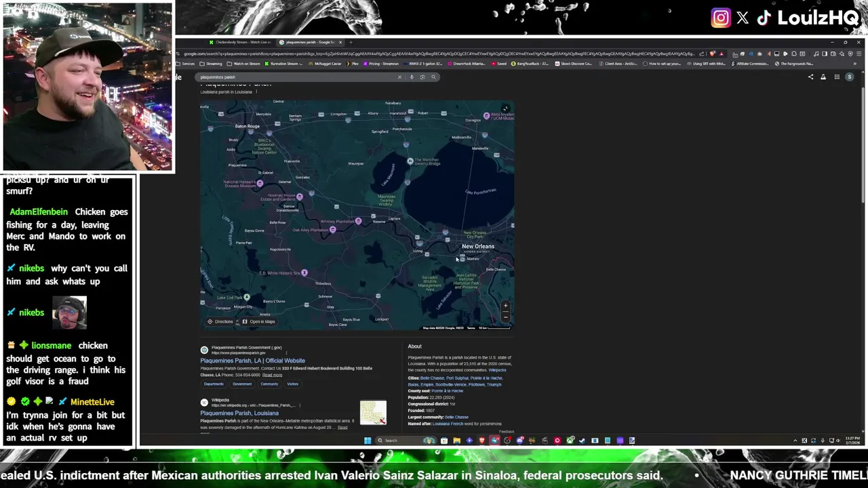Open the Plaquemines Parish, Louisiana Wikipedia result
The image size is (868, 488).
click(239, 413)
